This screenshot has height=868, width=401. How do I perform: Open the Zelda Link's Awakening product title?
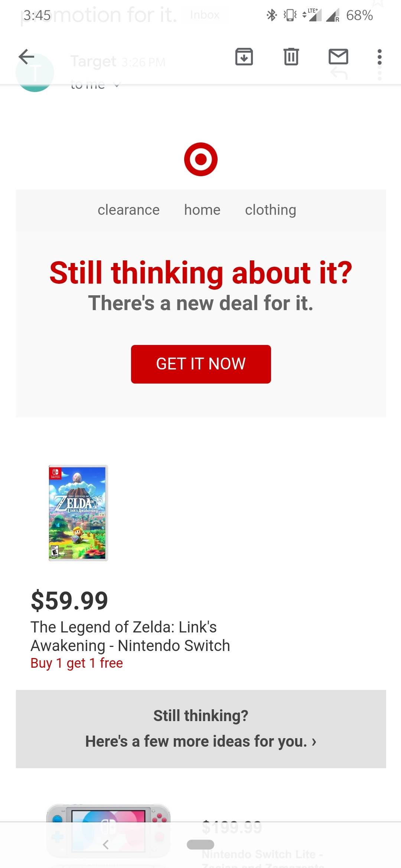click(130, 636)
